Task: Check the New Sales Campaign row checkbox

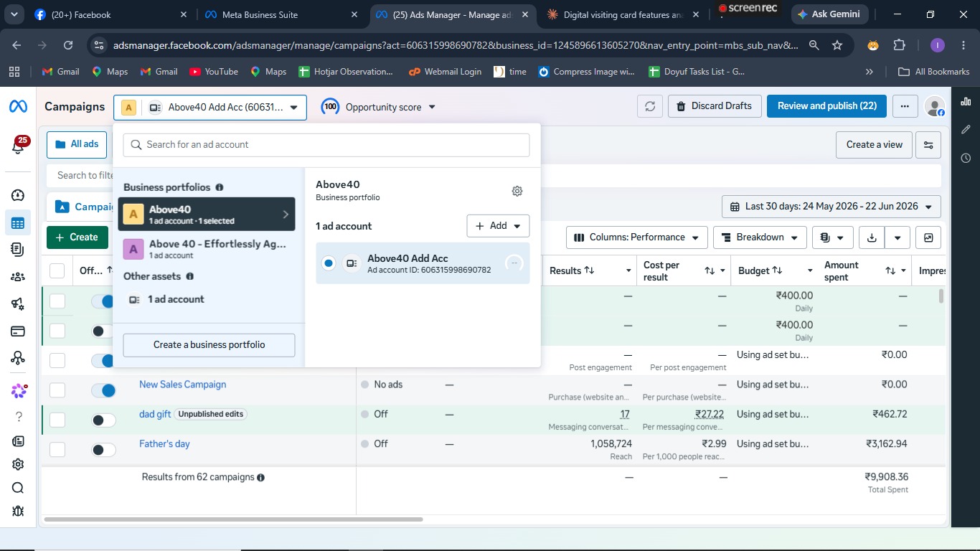Action: coord(57,390)
